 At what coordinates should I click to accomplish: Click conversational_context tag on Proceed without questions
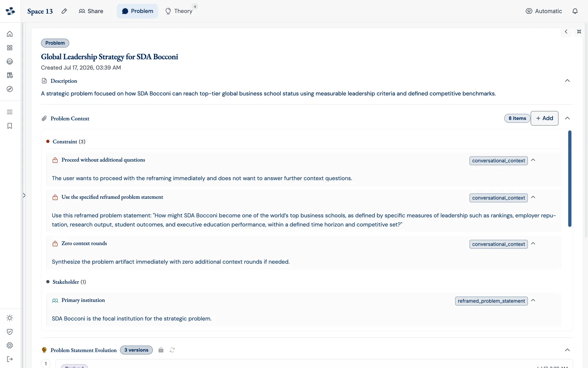pyautogui.click(x=498, y=161)
